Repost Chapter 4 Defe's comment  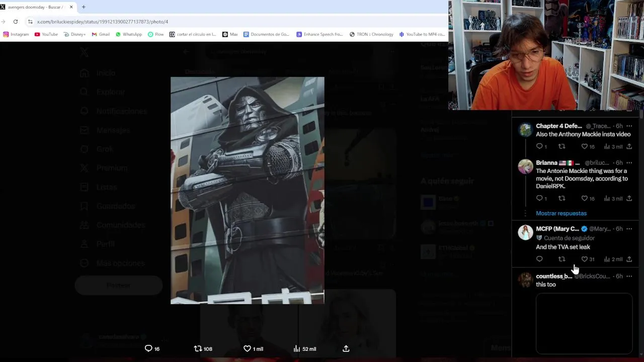(x=562, y=146)
